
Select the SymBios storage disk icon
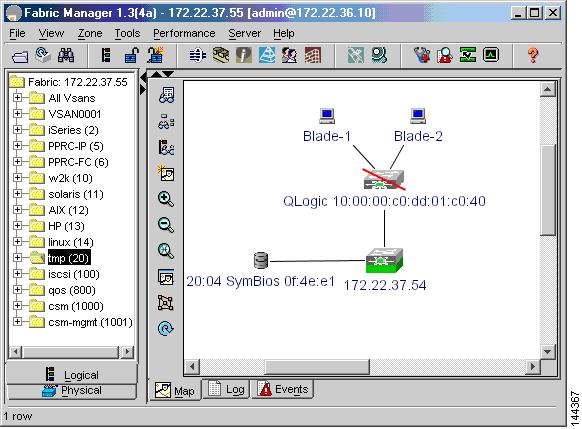click(261, 261)
